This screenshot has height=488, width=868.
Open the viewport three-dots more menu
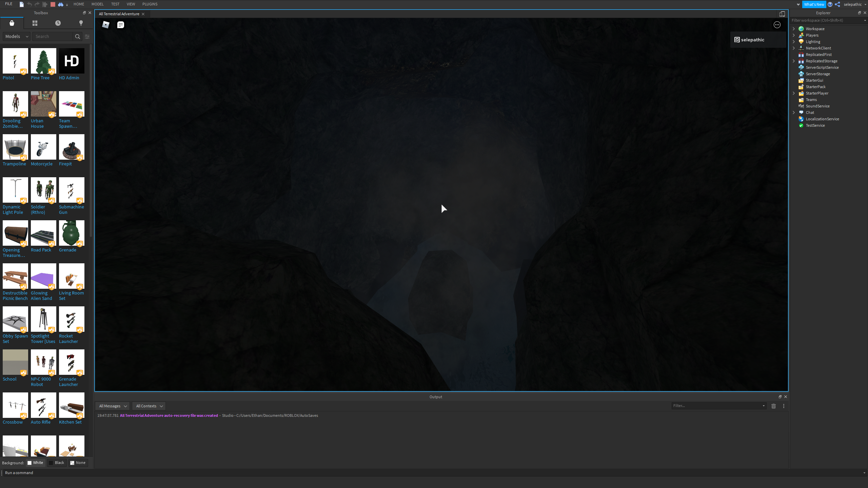pyautogui.click(x=777, y=25)
